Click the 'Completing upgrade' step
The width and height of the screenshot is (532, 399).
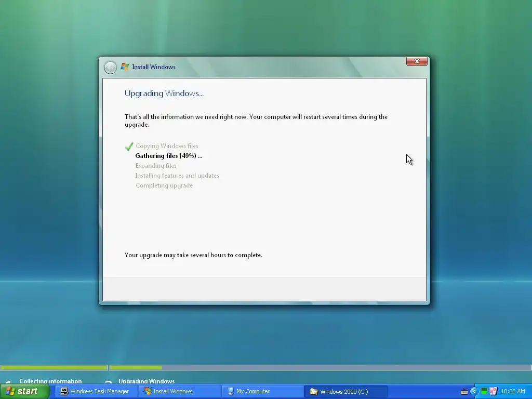(164, 185)
